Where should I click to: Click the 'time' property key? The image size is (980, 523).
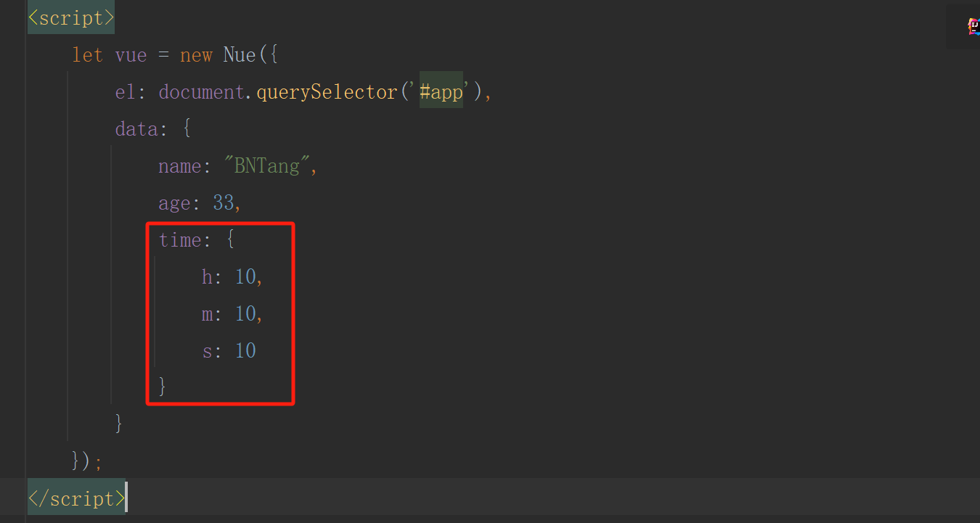[180, 240]
